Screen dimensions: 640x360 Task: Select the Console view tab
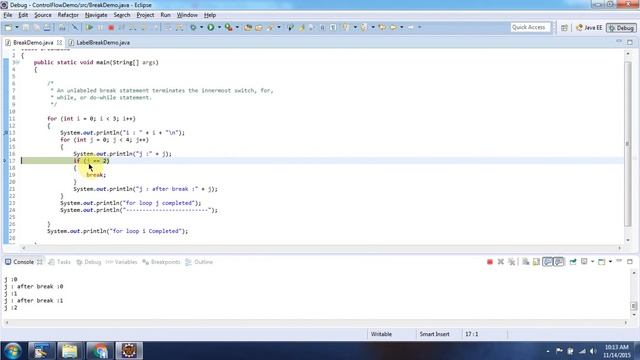[23, 262]
